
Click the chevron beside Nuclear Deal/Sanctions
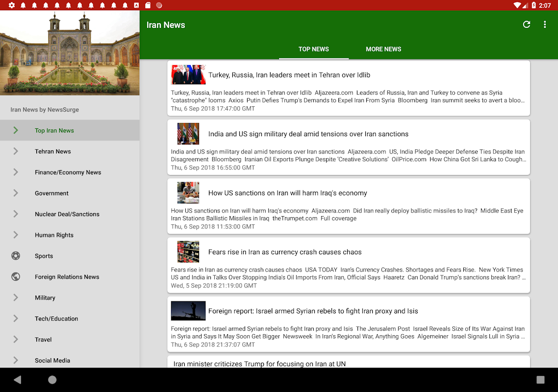tap(16, 214)
